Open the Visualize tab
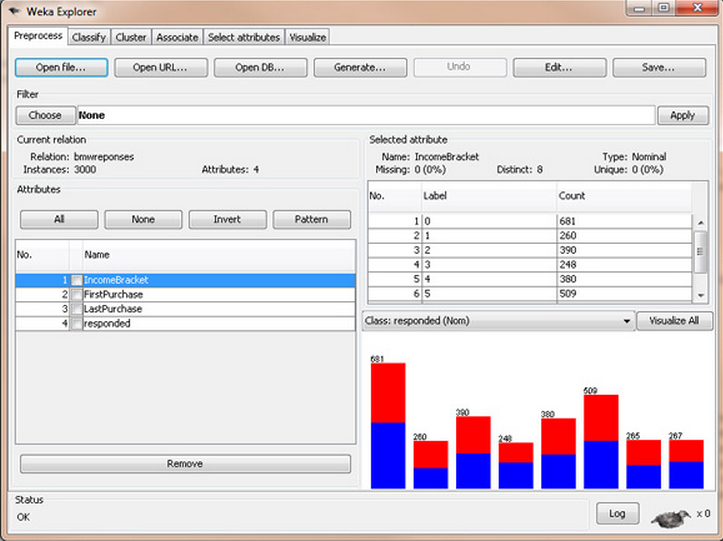Image resolution: width=723 pixels, height=541 pixels. coord(307,37)
